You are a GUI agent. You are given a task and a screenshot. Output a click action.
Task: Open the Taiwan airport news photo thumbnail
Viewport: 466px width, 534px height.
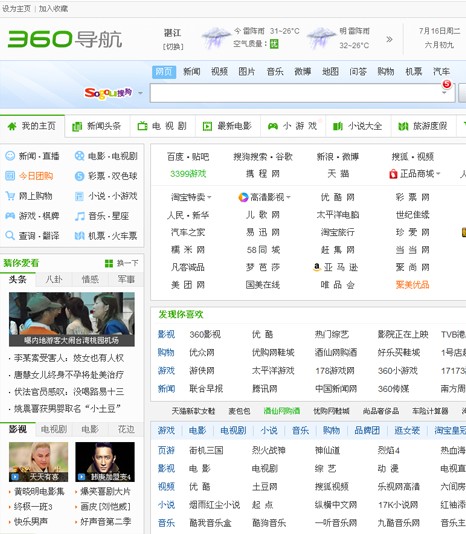click(72, 319)
